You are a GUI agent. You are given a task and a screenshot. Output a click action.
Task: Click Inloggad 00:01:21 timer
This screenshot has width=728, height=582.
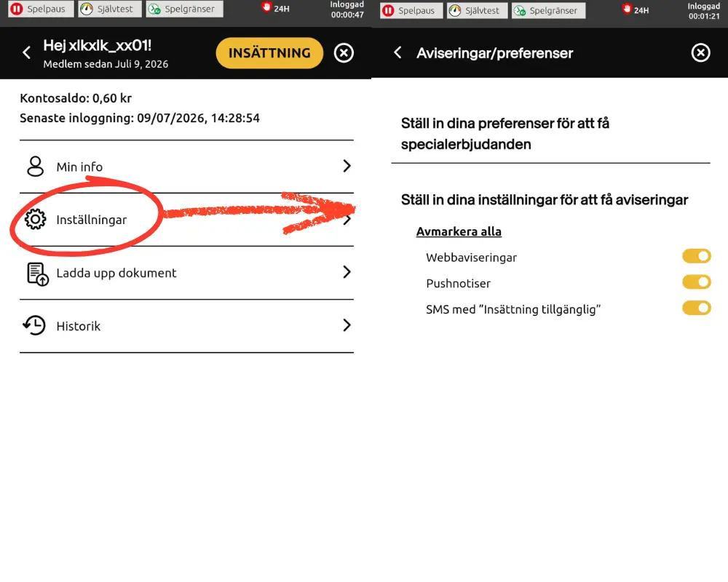point(704,11)
